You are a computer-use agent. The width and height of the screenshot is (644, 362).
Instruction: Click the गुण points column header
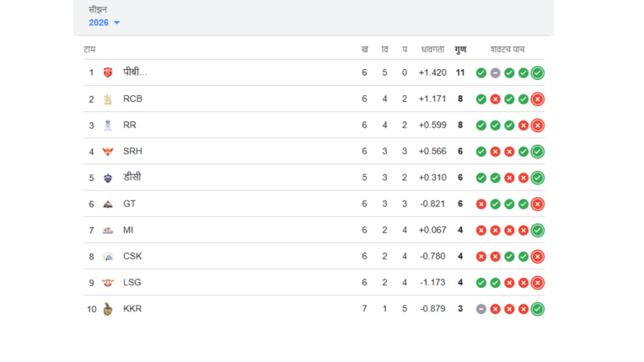(x=460, y=50)
